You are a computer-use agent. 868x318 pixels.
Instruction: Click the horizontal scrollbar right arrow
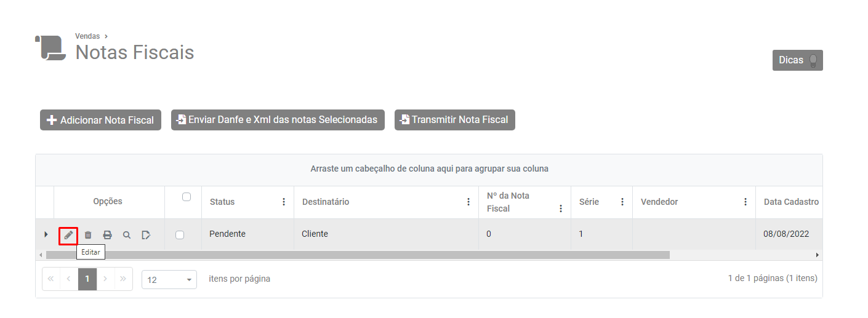click(818, 255)
